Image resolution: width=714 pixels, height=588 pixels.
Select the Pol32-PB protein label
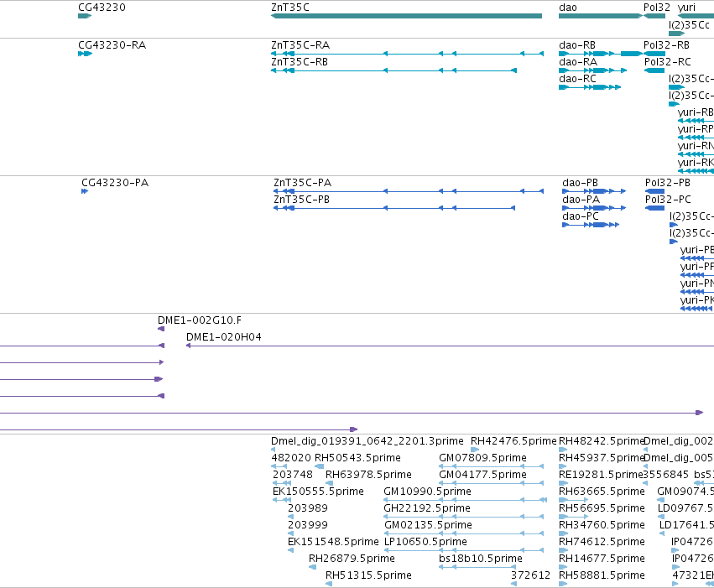[x=668, y=183]
